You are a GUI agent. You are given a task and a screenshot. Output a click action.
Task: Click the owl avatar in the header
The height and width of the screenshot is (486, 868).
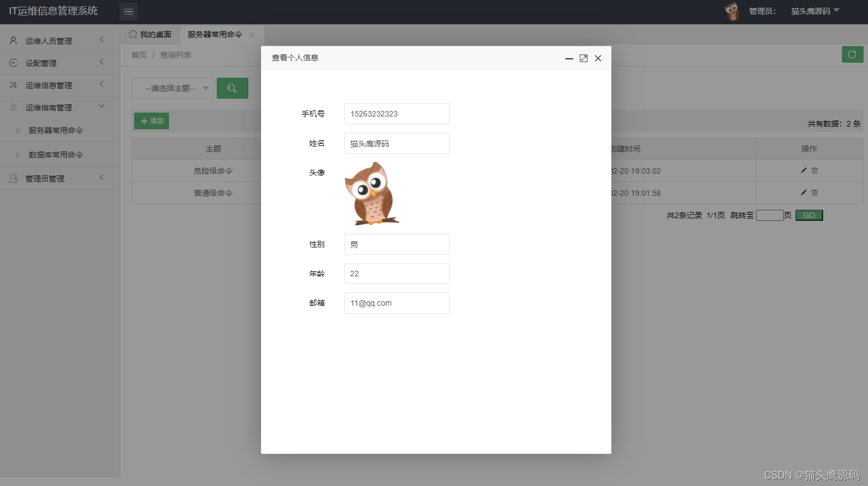tap(732, 11)
